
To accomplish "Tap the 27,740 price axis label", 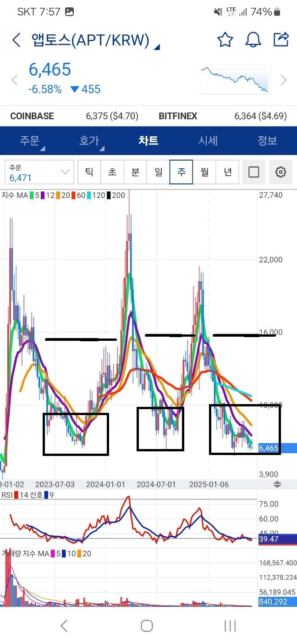I will click(271, 195).
